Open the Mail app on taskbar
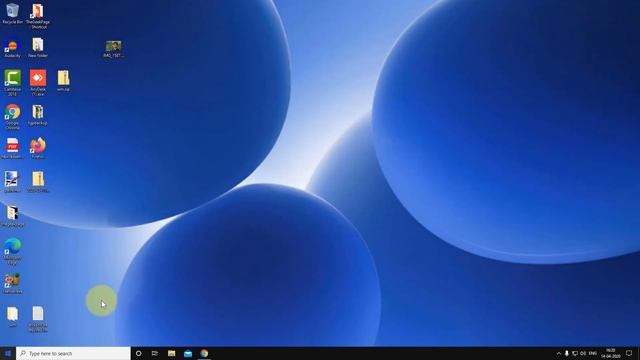 tap(188, 353)
